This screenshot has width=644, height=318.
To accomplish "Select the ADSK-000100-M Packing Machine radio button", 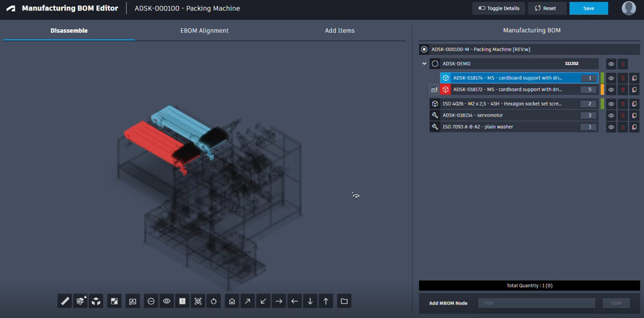I will pyautogui.click(x=424, y=49).
